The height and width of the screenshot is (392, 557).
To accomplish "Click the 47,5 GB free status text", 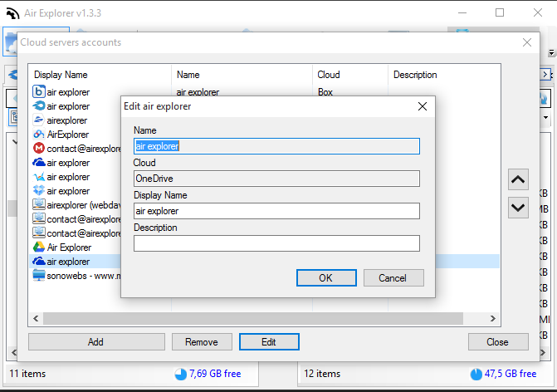I will pos(511,374).
